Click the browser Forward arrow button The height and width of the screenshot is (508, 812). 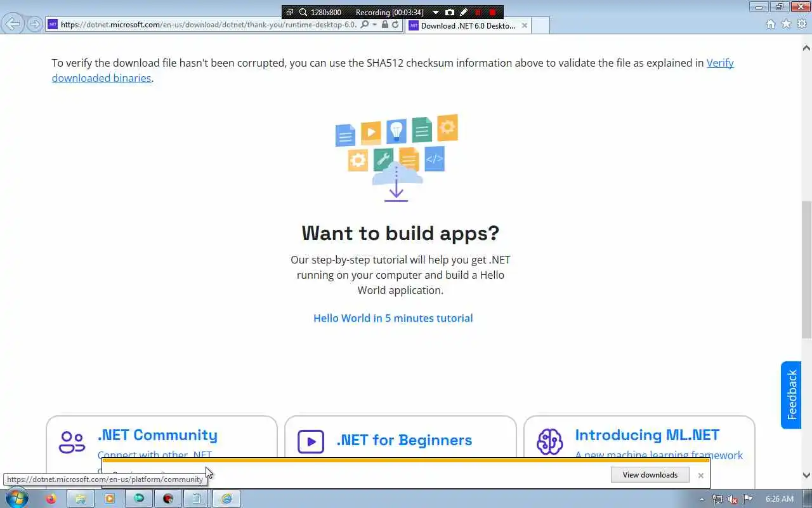point(34,24)
